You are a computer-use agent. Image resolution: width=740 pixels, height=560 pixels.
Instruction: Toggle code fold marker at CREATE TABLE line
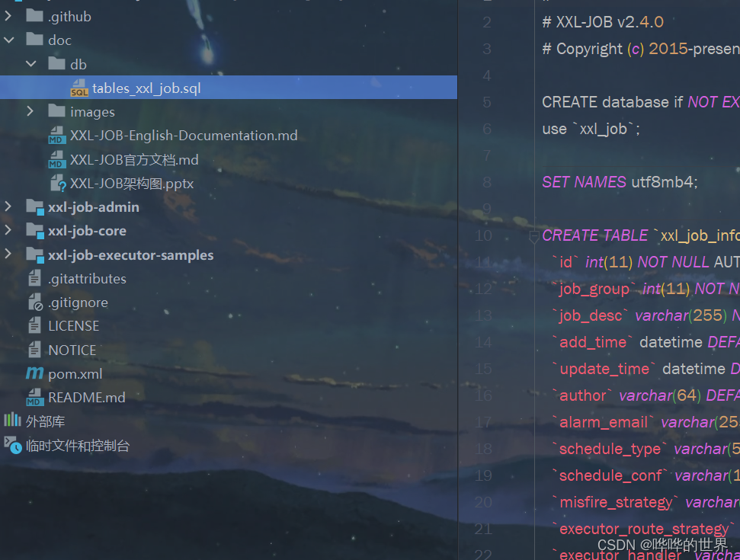pos(533,236)
